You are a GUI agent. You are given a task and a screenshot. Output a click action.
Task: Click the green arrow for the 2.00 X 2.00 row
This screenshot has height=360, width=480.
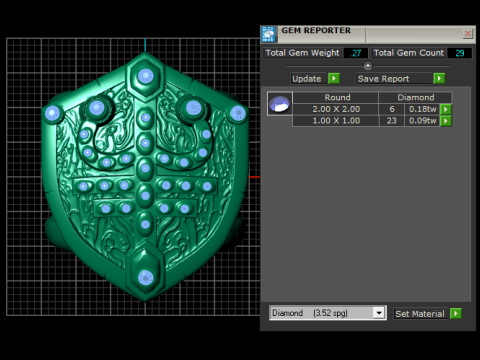(446, 109)
